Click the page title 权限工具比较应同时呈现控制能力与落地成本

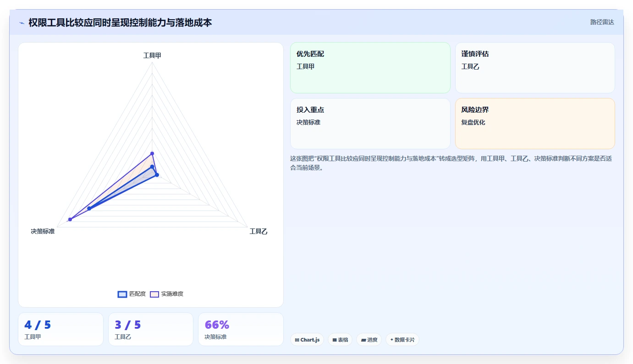(120, 23)
